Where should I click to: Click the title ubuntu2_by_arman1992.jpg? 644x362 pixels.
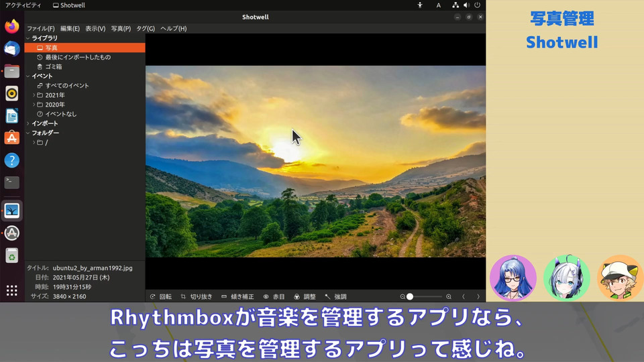pyautogui.click(x=93, y=268)
